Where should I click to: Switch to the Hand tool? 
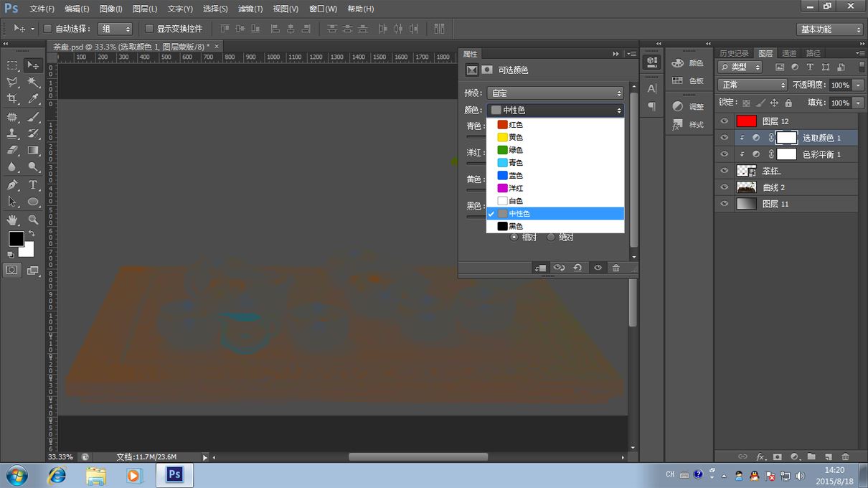tap(12, 220)
